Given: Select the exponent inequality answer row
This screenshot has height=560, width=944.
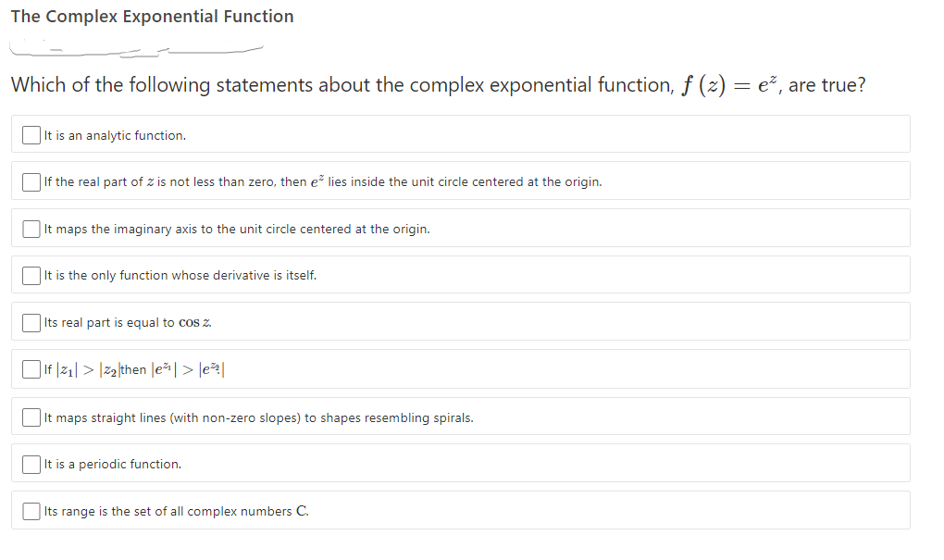Looking at the screenshot, I should [x=463, y=368].
